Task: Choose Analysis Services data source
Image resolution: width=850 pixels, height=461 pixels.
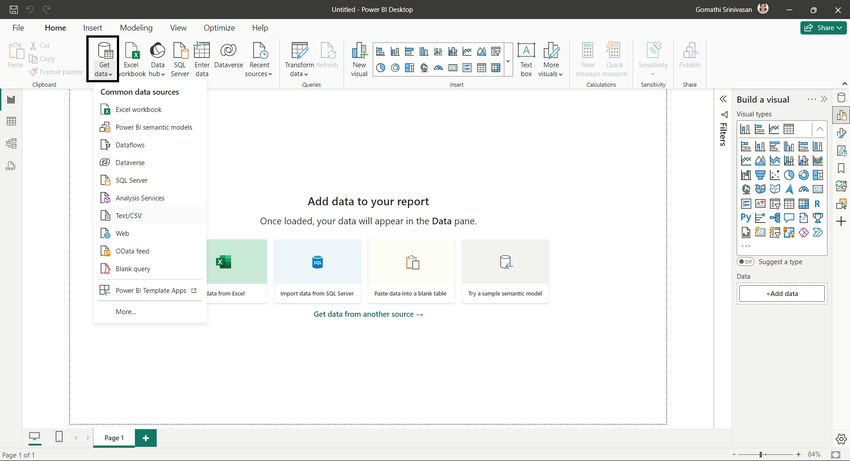Action: [x=150, y=198]
